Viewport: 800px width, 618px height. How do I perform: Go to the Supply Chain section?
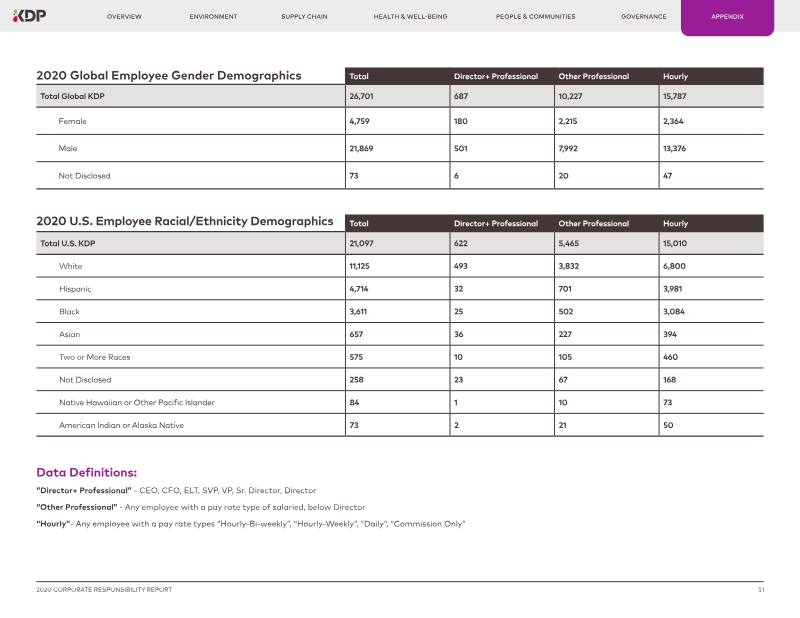(304, 17)
